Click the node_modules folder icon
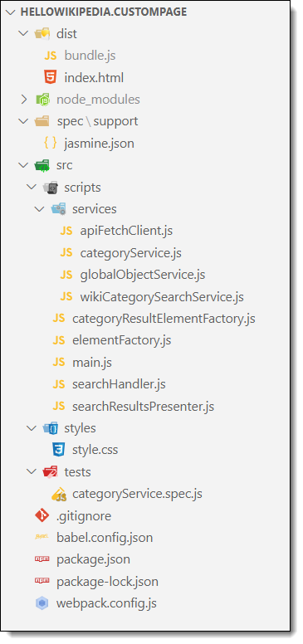Image resolution: width=303 pixels, height=644 pixels. [42, 99]
